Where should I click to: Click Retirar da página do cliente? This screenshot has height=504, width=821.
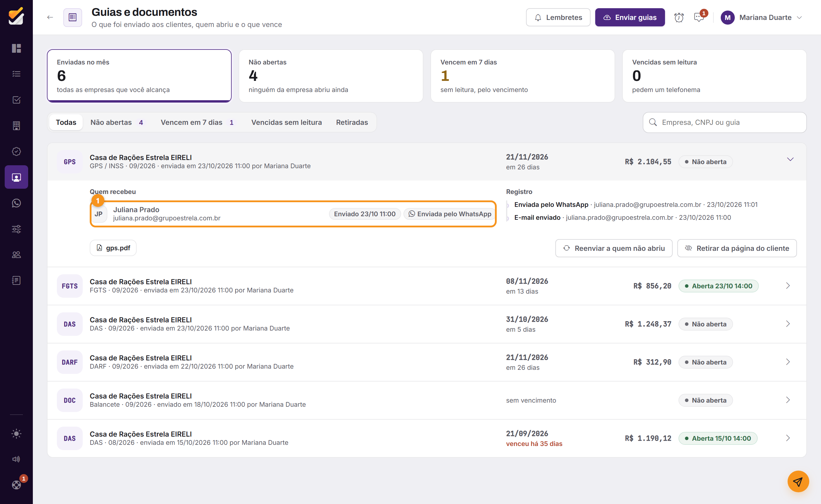click(x=737, y=248)
